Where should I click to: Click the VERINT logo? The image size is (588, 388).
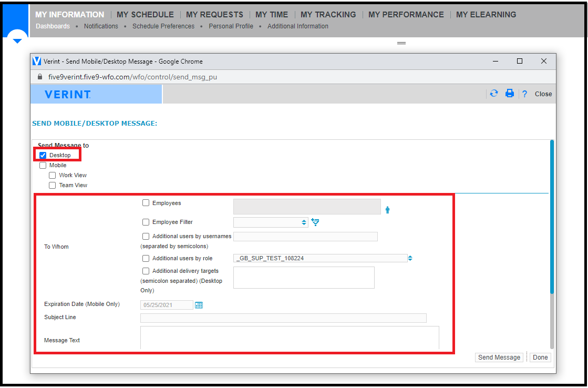tap(67, 94)
